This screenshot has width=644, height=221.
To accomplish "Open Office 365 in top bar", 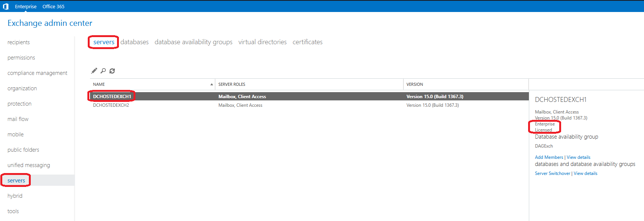I will [x=53, y=6].
